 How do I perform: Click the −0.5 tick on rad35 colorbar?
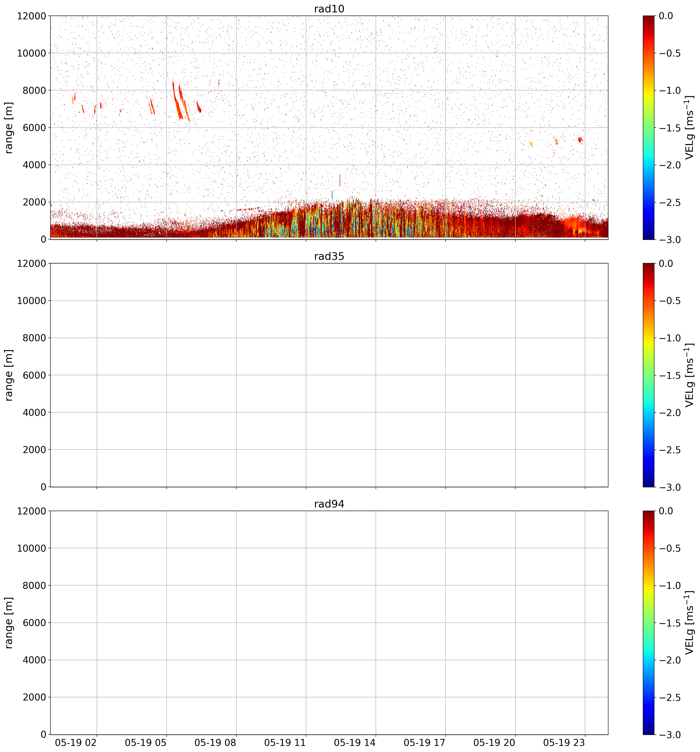[670, 301]
